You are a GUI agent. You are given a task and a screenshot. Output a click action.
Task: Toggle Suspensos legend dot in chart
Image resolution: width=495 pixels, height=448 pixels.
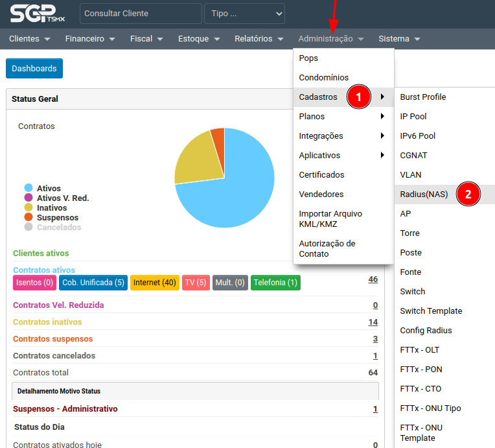[28, 218]
